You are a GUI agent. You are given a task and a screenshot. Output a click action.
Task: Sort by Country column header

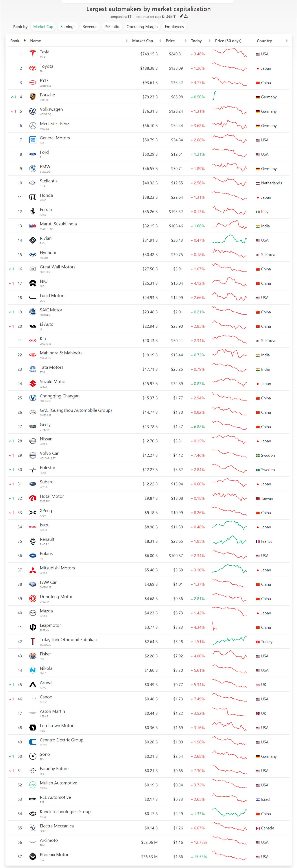(264, 41)
